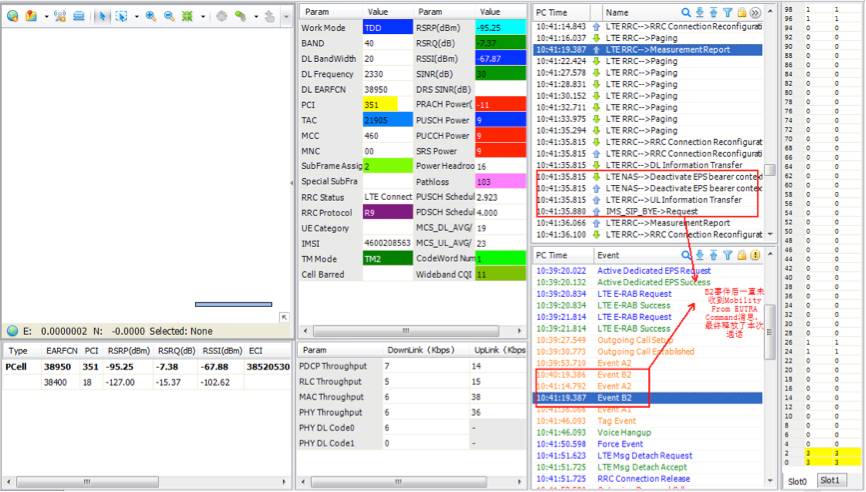
Task: Open the overflow dropdown at the map toolbar's end
Action: (285, 17)
